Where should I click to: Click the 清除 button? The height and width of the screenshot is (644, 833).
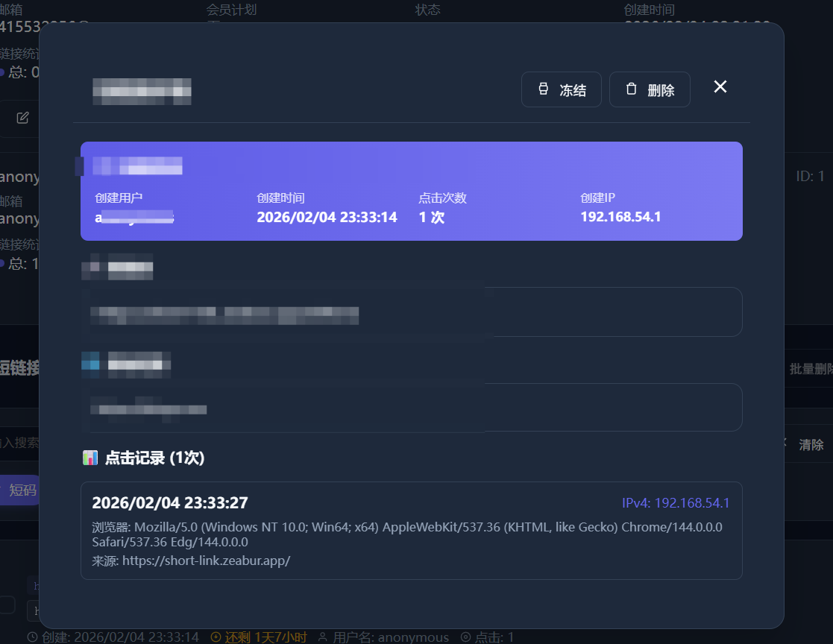click(811, 445)
